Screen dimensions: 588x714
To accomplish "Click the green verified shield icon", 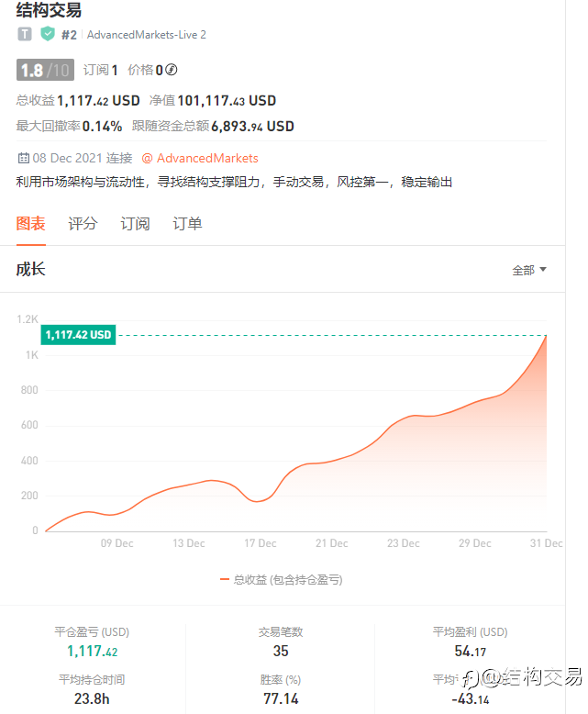I will 48,35.
